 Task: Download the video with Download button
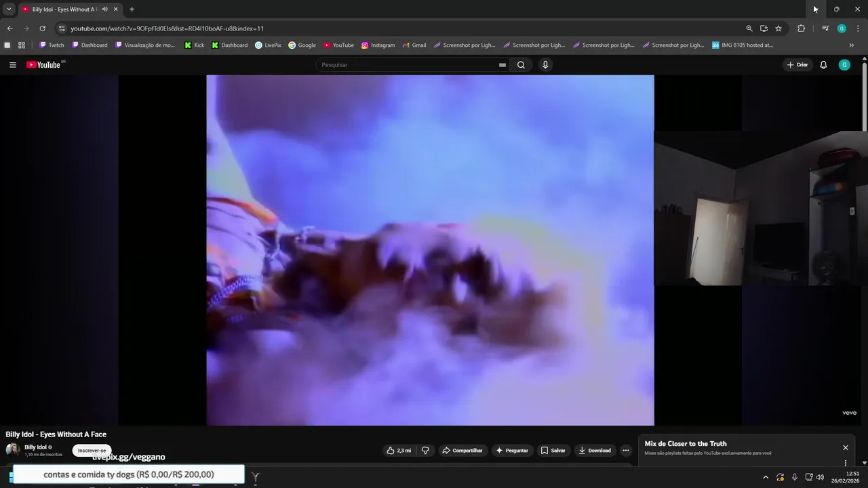click(x=595, y=451)
